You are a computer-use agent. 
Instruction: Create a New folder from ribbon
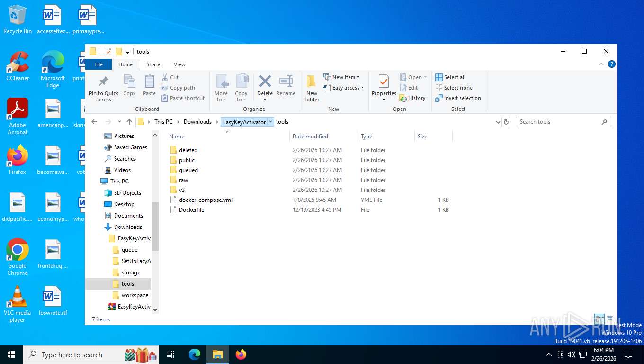(312, 88)
